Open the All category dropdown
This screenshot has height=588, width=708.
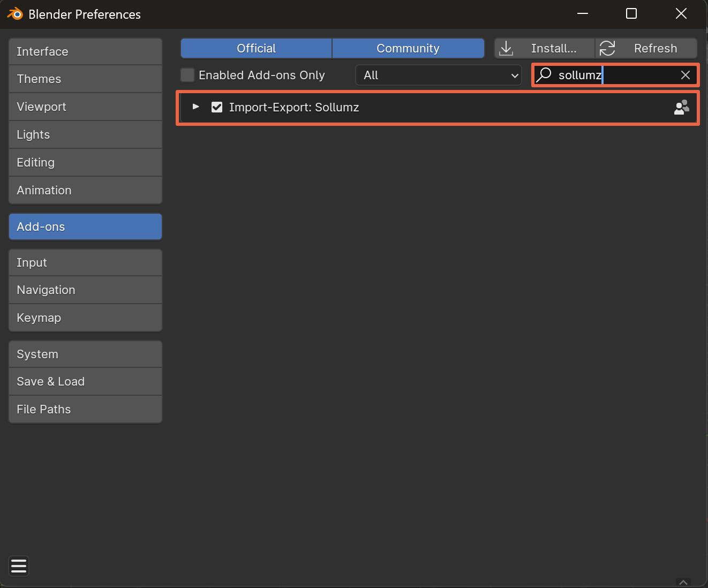[438, 75]
